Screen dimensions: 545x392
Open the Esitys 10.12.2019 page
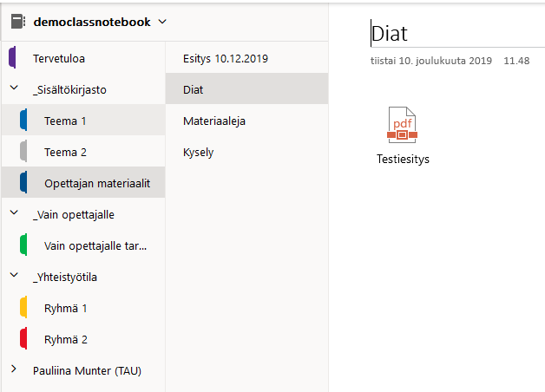pyautogui.click(x=226, y=58)
